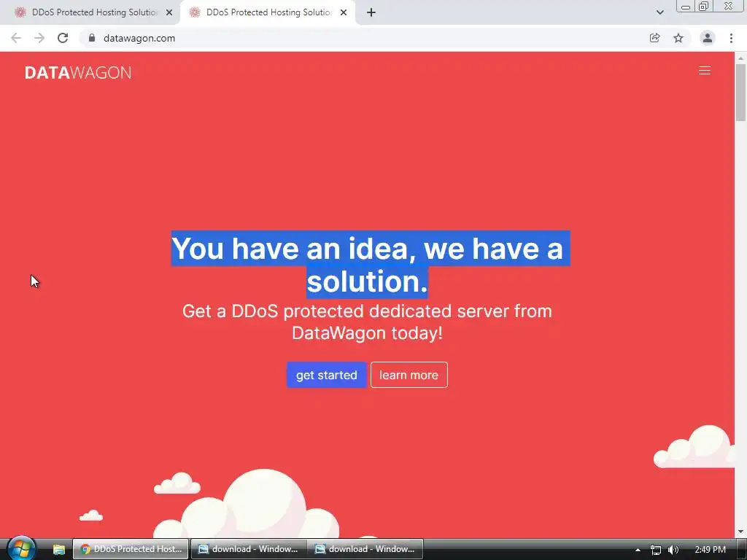Click the scrollbar down arrow

(x=740, y=532)
